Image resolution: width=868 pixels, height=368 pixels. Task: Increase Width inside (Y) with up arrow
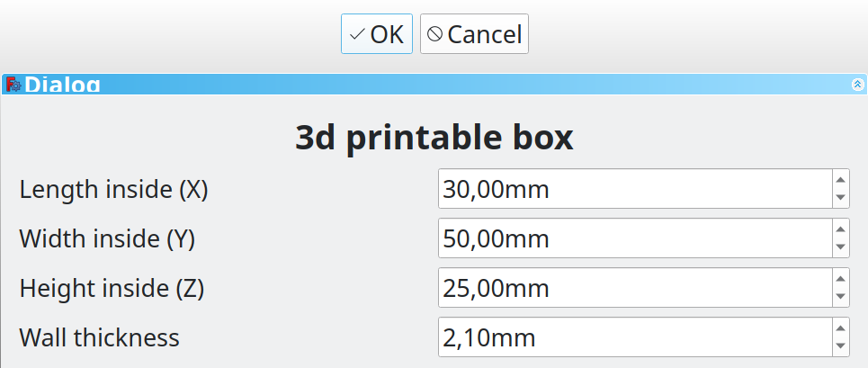point(840,229)
